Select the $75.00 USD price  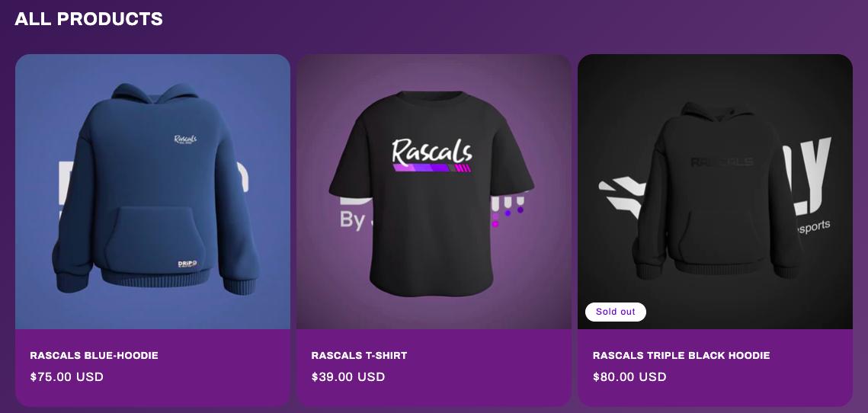pos(67,377)
